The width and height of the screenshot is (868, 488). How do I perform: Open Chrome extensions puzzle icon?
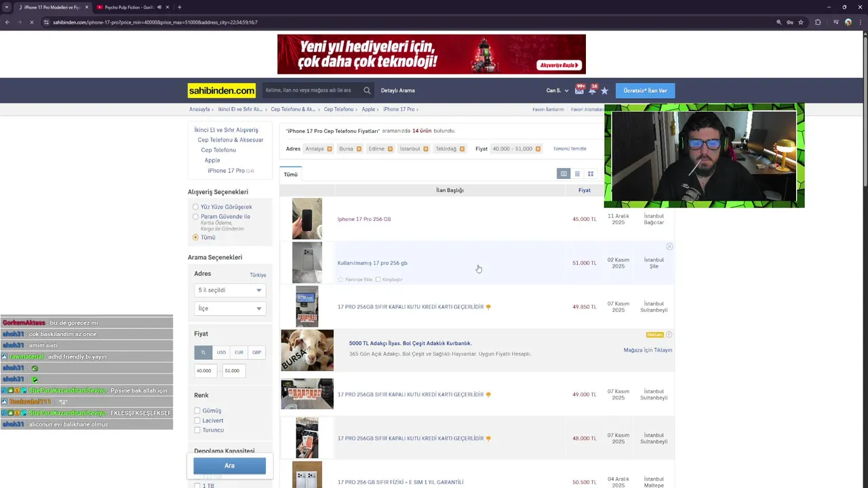coord(818,22)
